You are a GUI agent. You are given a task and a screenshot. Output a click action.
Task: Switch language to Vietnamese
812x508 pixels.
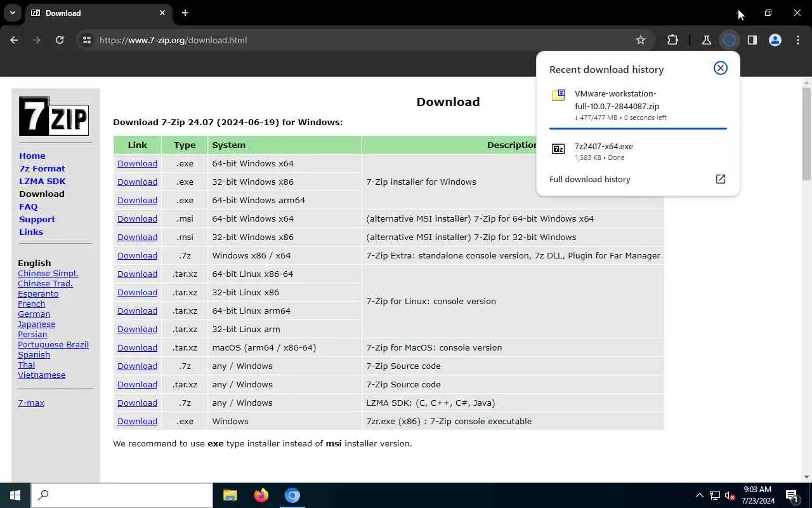tap(42, 375)
